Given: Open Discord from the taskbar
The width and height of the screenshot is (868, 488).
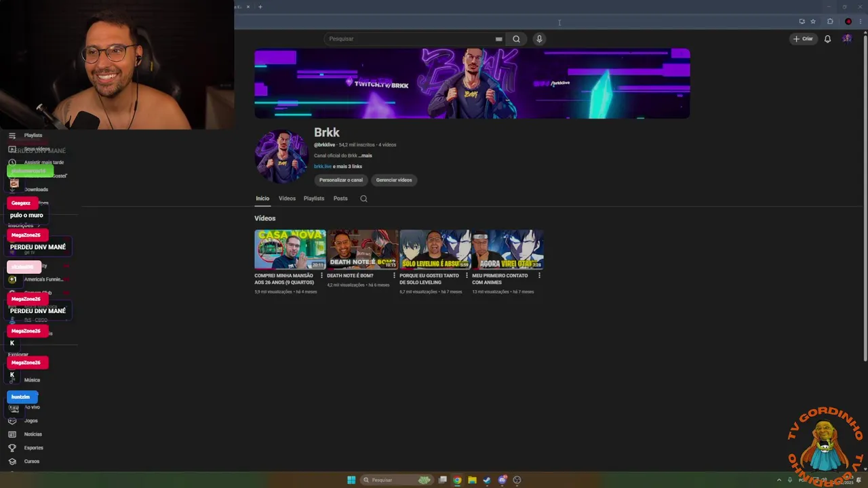Looking at the screenshot, I should [502, 480].
